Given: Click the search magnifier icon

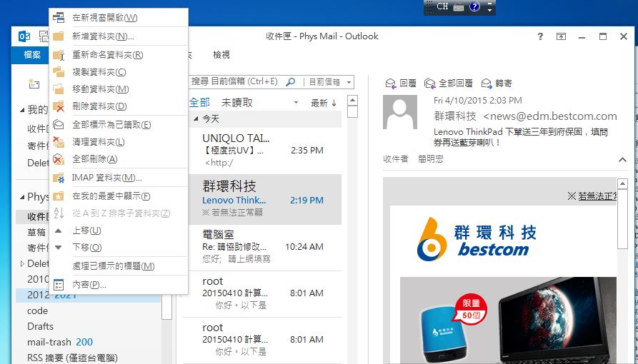Looking at the screenshot, I should pyautogui.click(x=291, y=82).
